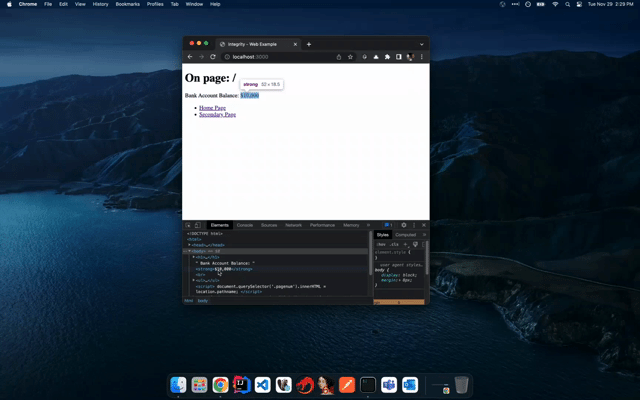Show more Styles pane tabs chevron
Viewport: 640px width, 400px height.
pos(424,235)
